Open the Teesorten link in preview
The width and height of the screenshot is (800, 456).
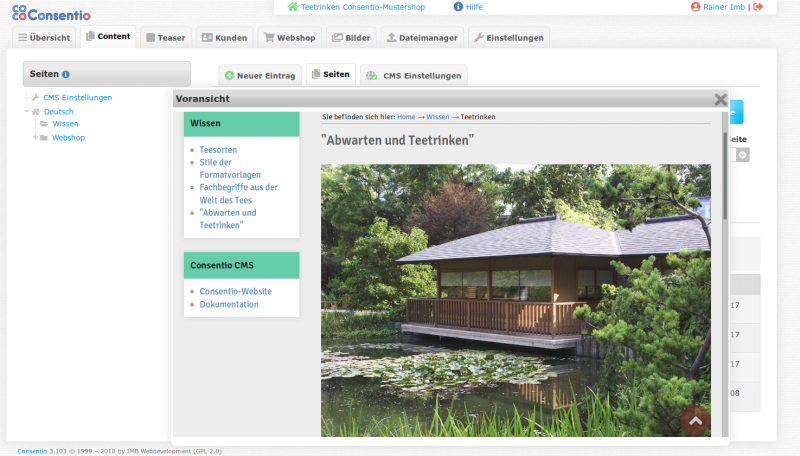pos(218,149)
